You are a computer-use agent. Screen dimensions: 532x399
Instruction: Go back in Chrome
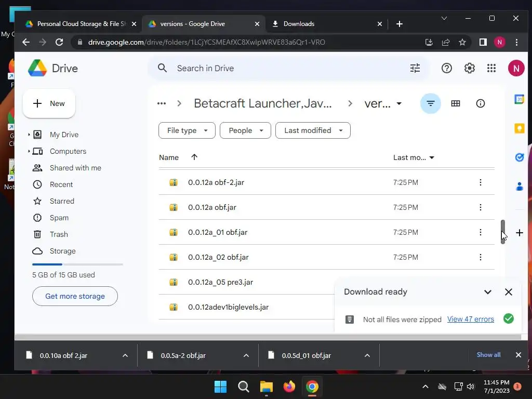coord(26,42)
